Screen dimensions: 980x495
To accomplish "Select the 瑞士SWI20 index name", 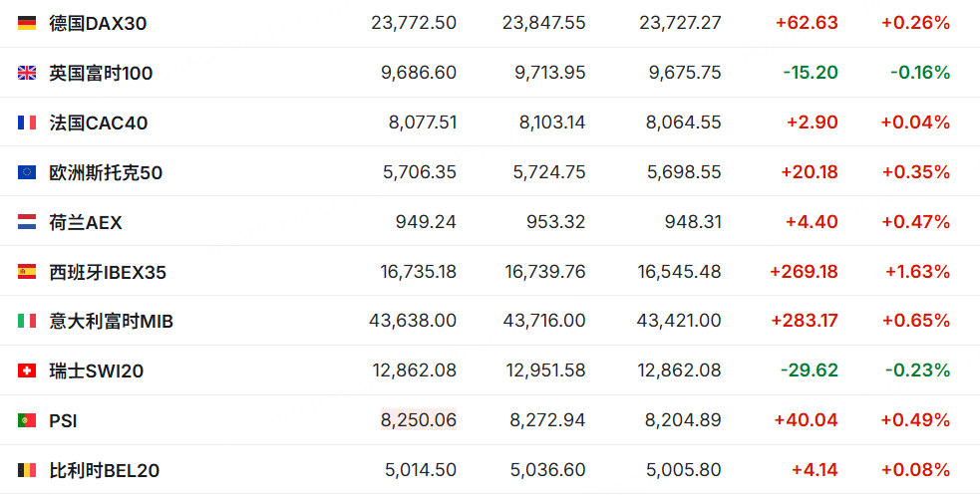I will (97, 371).
